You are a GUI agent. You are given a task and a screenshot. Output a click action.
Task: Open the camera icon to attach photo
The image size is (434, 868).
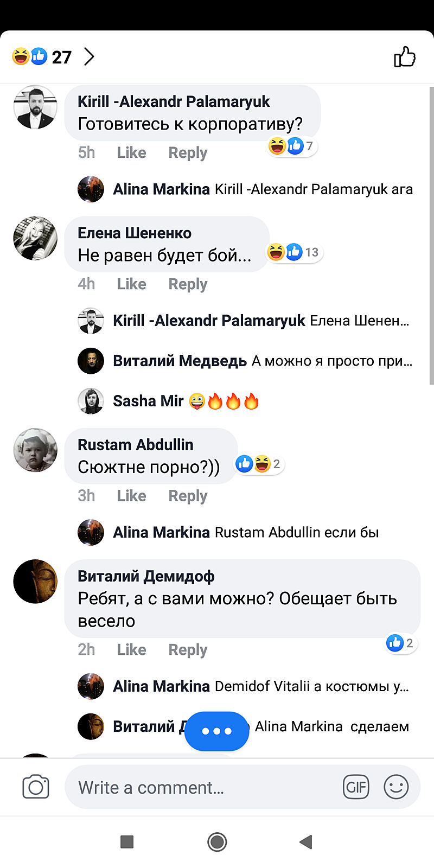point(36,787)
